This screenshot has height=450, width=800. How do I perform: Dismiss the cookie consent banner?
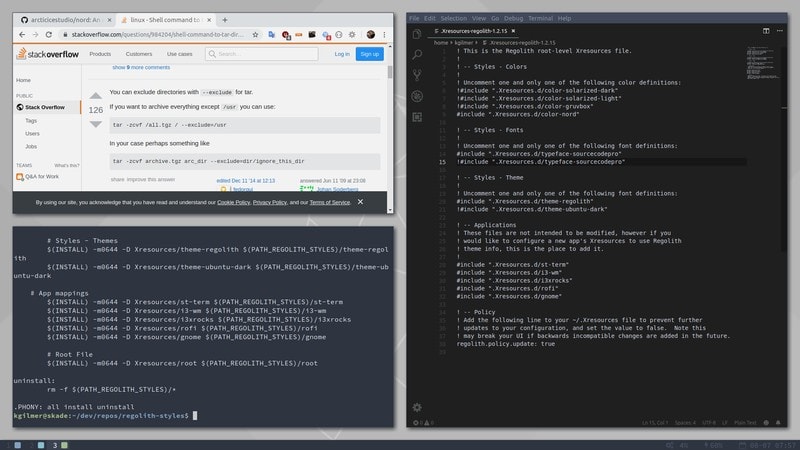(360, 202)
